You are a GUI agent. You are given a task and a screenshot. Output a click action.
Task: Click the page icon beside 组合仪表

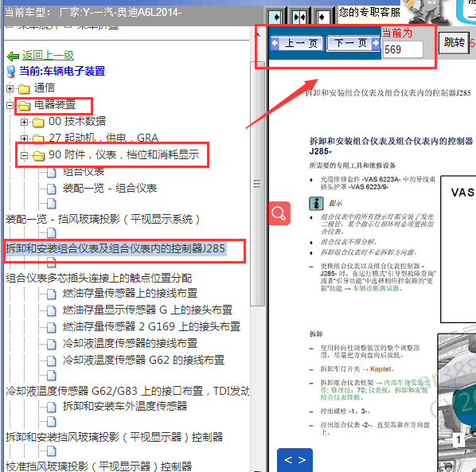51,172
